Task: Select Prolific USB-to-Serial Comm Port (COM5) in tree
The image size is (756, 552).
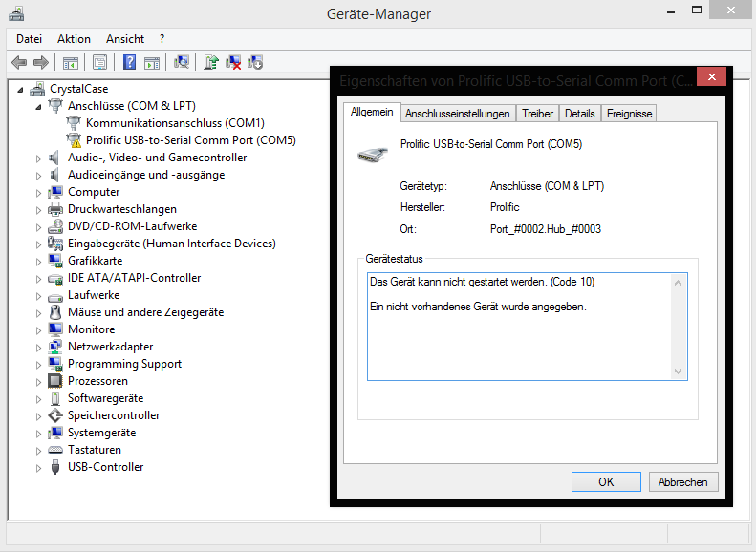Action: click(191, 140)
